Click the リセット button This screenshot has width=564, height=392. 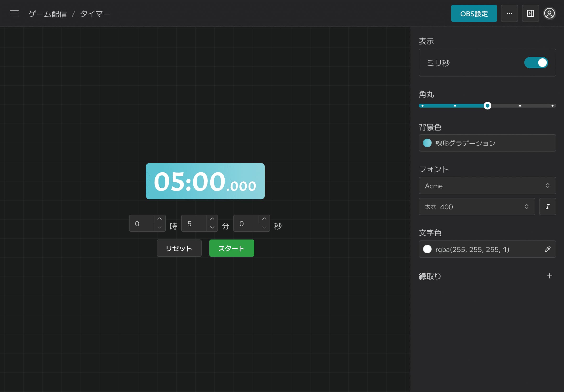[x=179, y=248]
